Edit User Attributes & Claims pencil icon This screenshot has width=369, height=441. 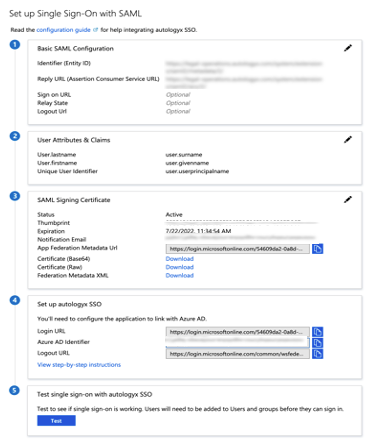348,140
